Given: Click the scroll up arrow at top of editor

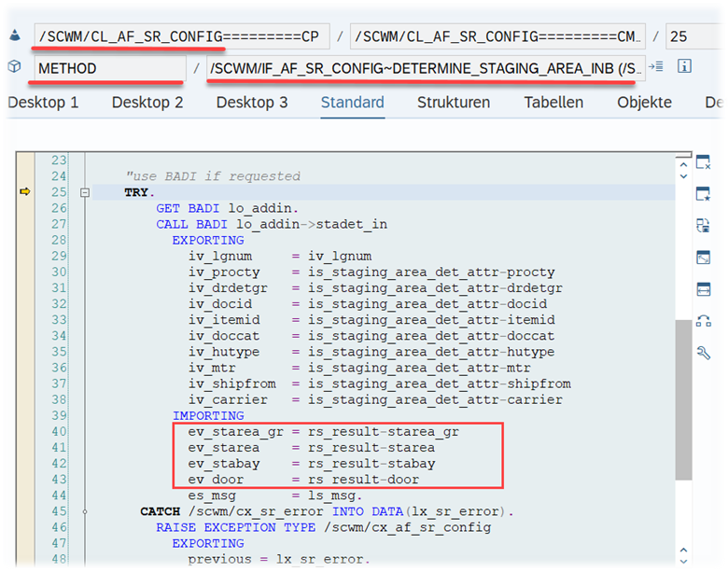Looking at the screenshot, I should [x=683, y=164].
